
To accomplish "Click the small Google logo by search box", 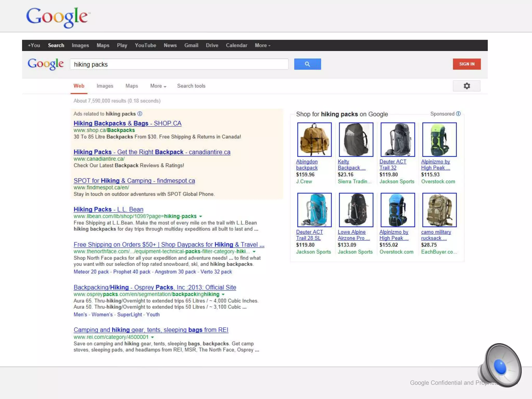I will 45,64.
